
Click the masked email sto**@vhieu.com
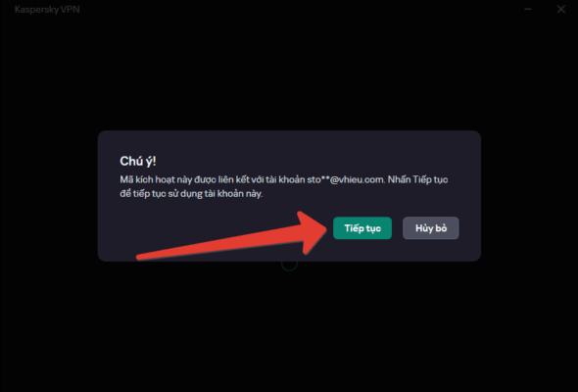click(346, 179)
